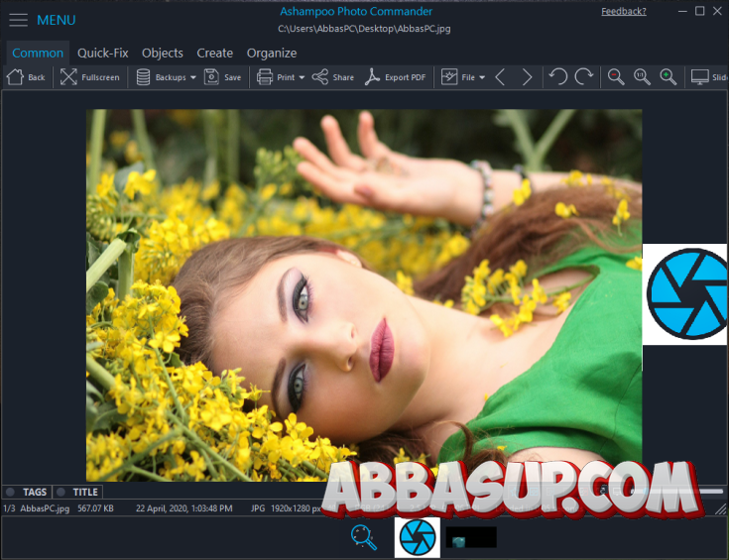Go to the next image arrow
This screenshot has width=729, height=560.
(x=527, y=77)
